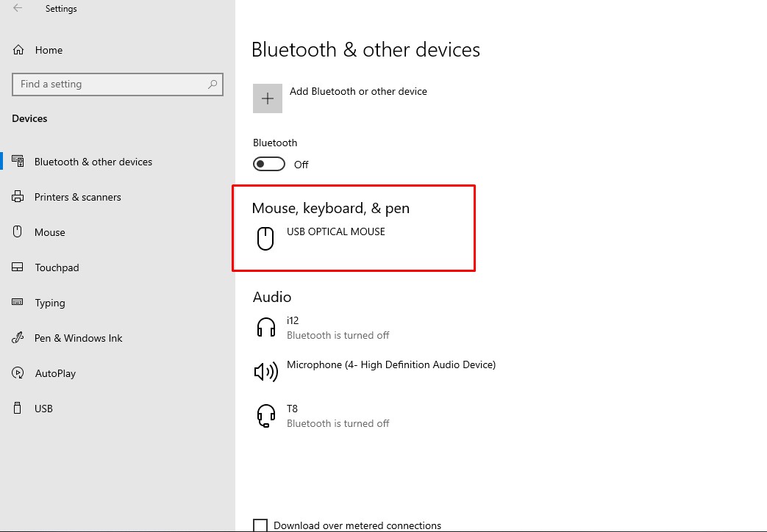Click the Bluetooth & other devices title
The width and height of the screenshot is (767, 532).
tap(366, 49)
